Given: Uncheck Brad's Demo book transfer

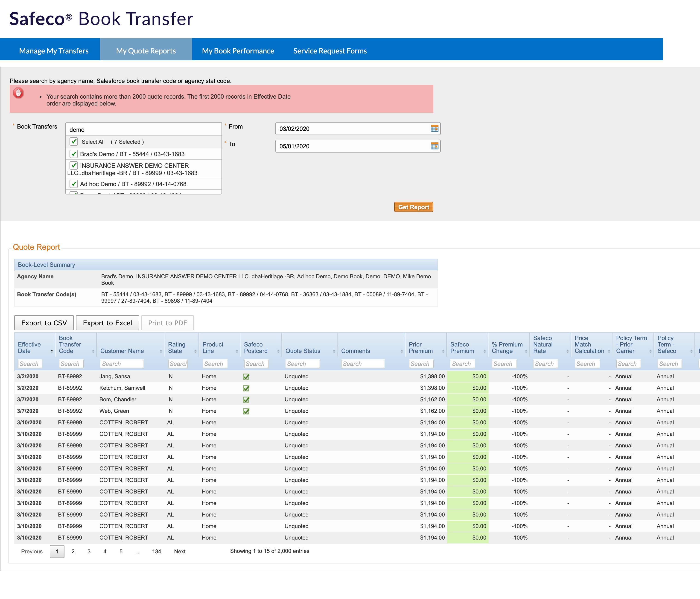Looking at the screenshot, I should [x=74, y=154].
